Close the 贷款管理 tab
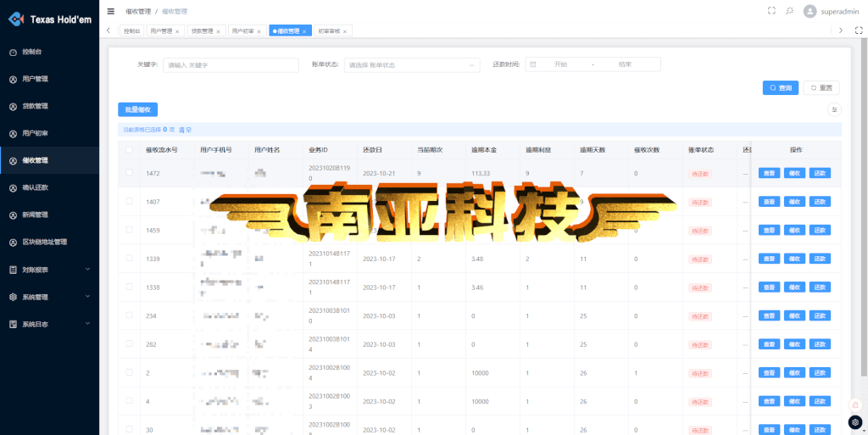The width and height of the screenshot is (868, 435). tap(218, 31)
